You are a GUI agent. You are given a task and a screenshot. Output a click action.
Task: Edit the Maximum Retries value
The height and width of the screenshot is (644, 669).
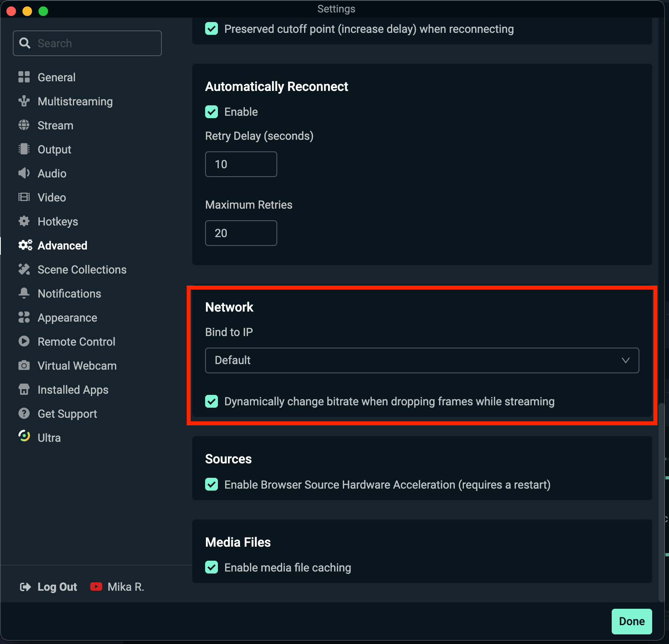click(x=240, y=233)
